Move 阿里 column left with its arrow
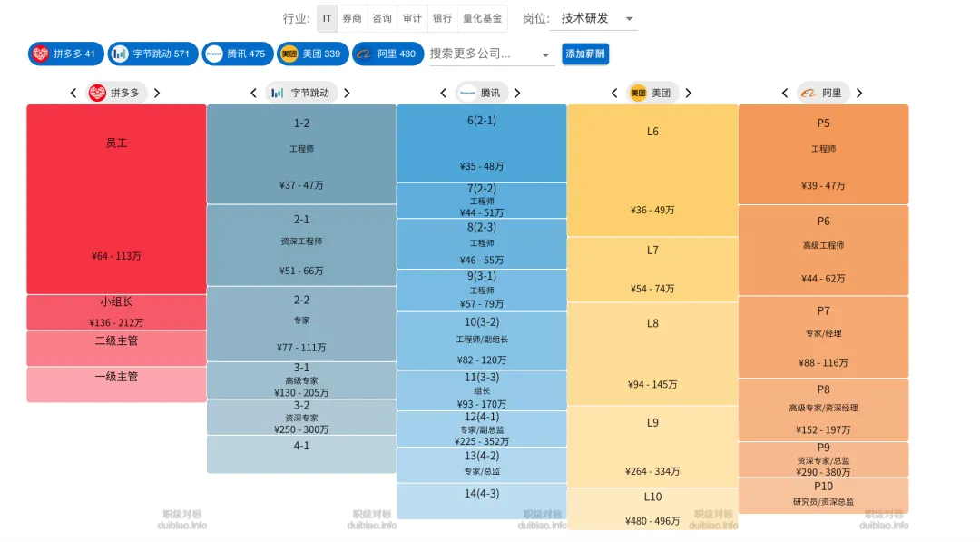Screen dimensions: 980x542 784,94
